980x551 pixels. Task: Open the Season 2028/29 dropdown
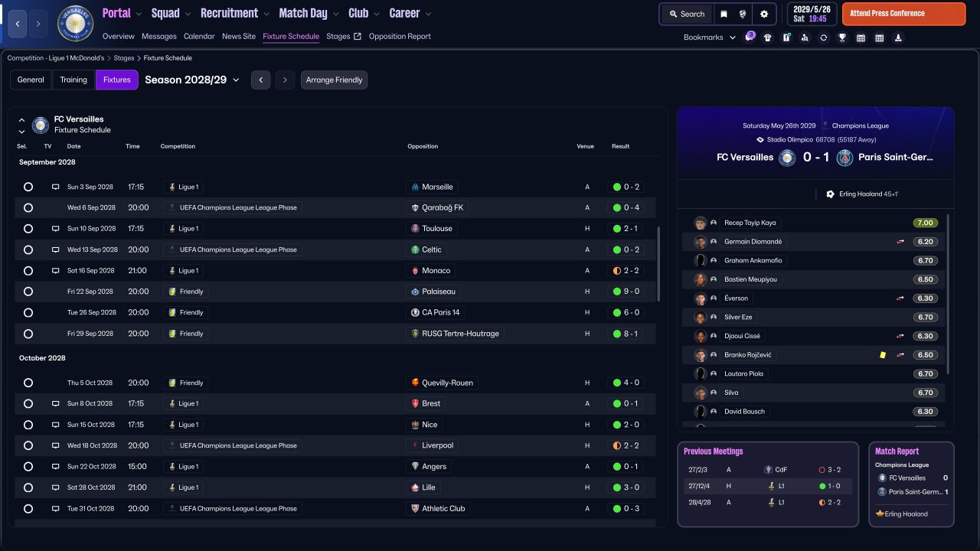pos(192,80)
